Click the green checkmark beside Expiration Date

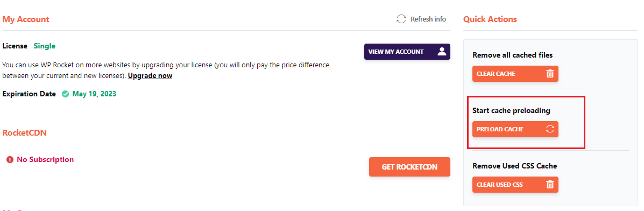pos(65,94)
